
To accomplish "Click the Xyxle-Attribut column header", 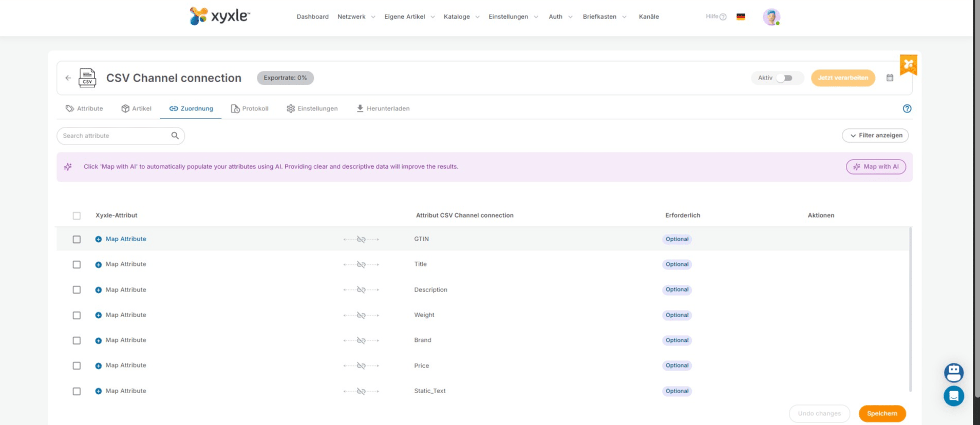I will 116,216.
